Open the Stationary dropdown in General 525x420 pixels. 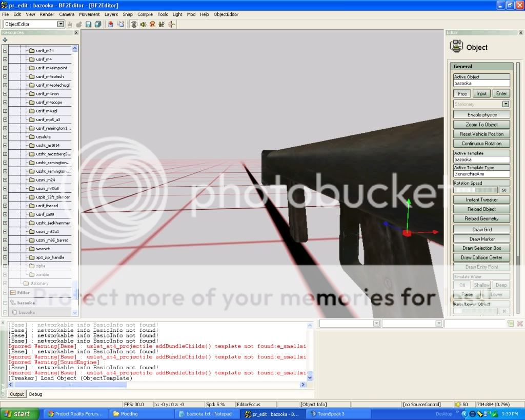[x=506, y=104]
